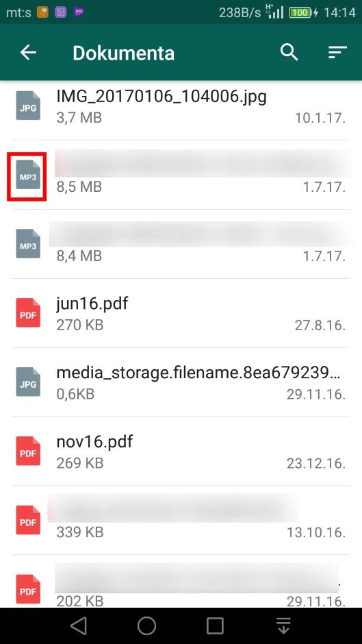362x644 pixels.
Task: Tap the back arrow in header
Action: coord(28,53)
